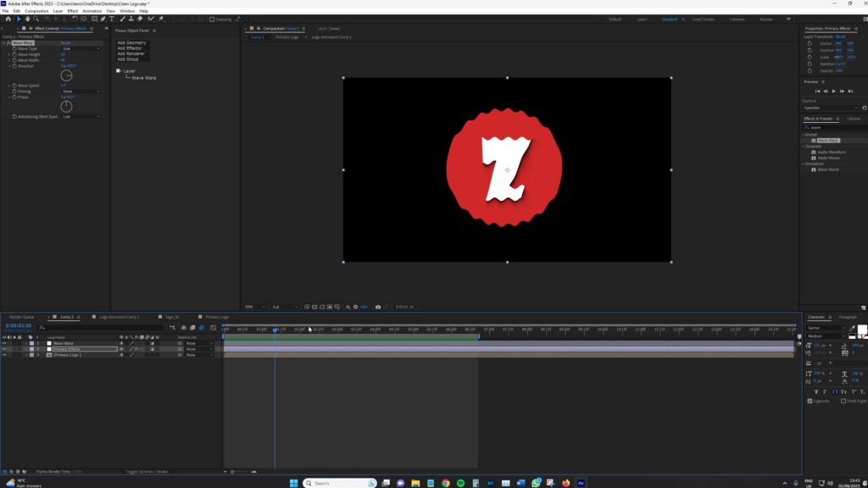Image resolution: width=868 pixels, height=488 pixels.
Task: Open the Window menu
Action: (127, 11)
